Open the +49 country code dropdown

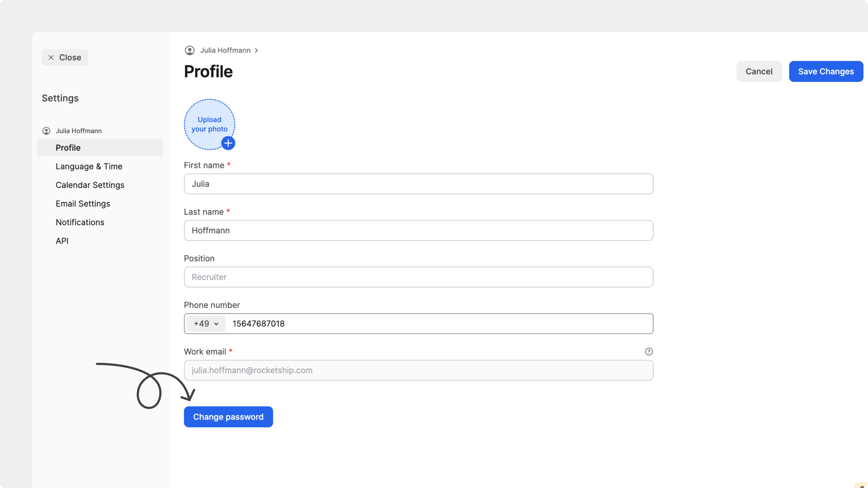[x=206, y=324]
